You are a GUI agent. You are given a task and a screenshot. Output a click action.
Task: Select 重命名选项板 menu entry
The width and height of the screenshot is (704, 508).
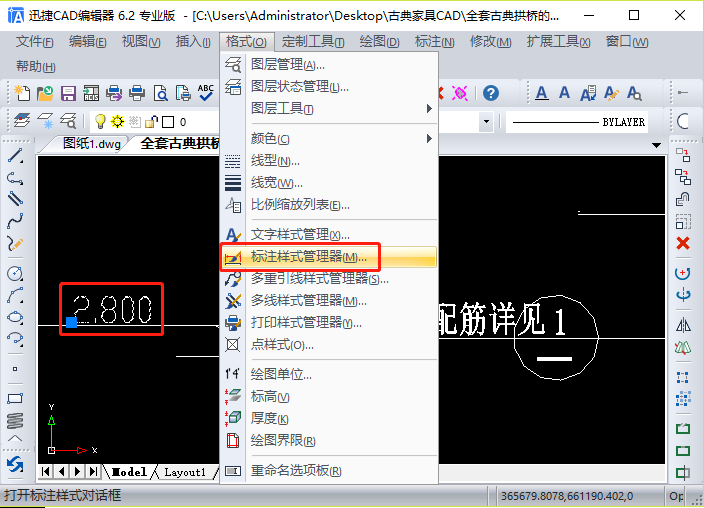pyautogui.click(x=328, y=471)
